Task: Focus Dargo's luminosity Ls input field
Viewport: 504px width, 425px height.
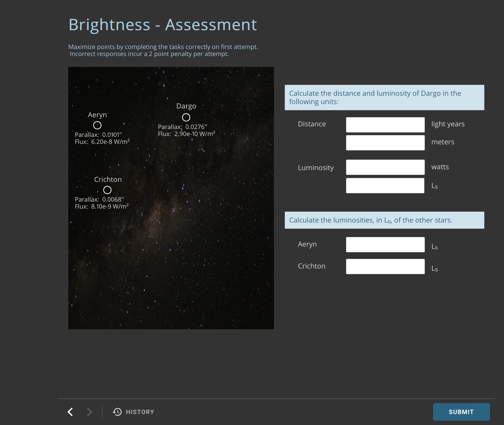Action: click(385, 186)
